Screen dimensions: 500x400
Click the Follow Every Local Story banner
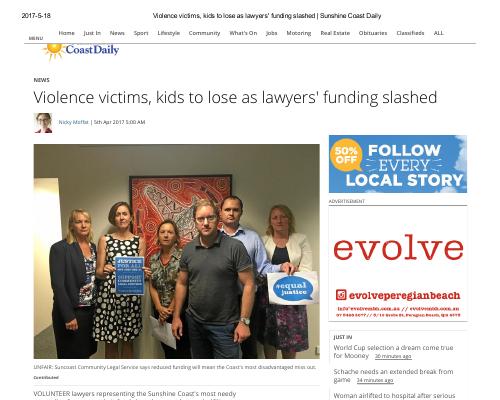(398, 164)
